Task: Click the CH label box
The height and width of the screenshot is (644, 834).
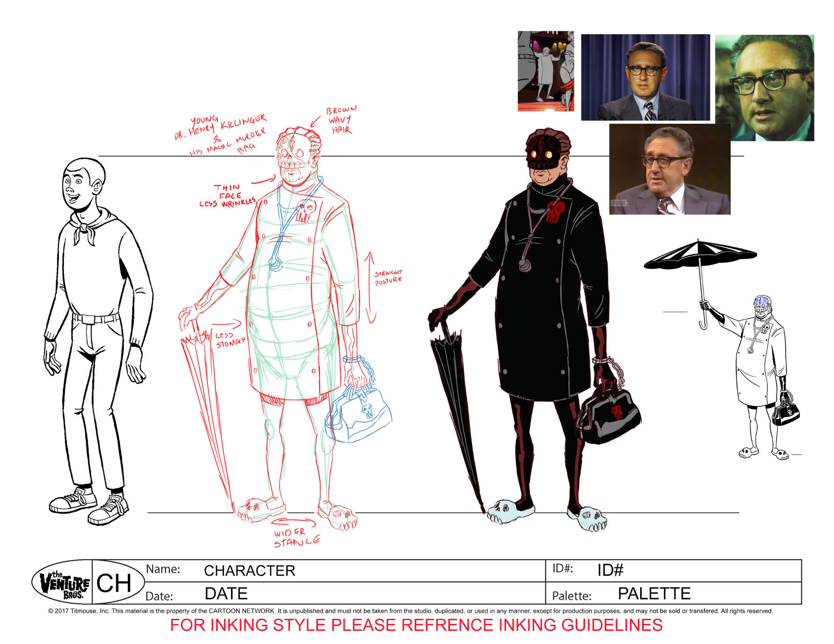Action: tap(114, 583)
